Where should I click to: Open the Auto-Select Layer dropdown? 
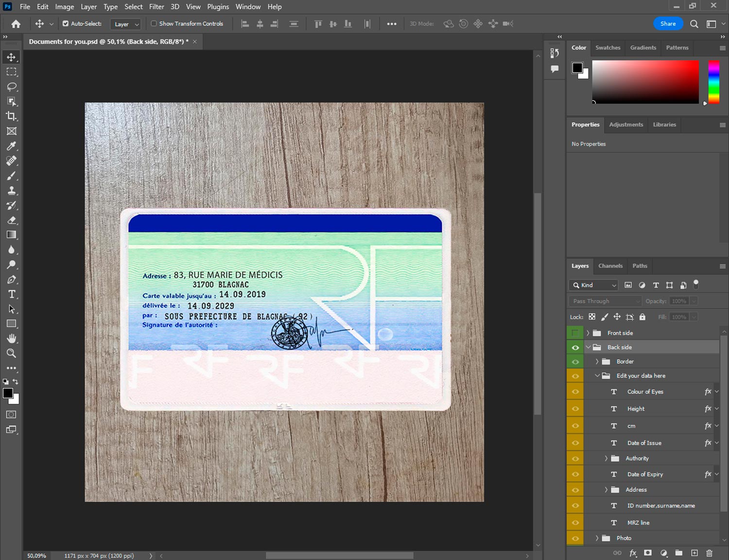126,24
